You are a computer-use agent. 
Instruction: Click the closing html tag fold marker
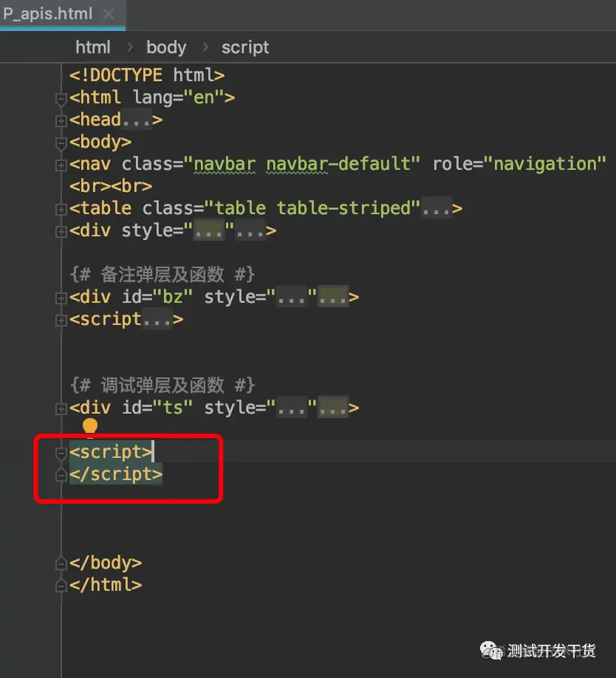point(61,586)
